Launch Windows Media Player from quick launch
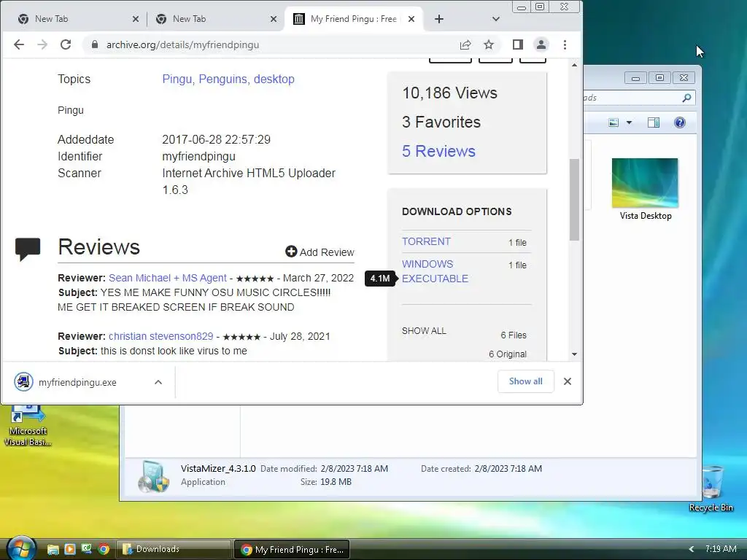 tap(70, 550)
